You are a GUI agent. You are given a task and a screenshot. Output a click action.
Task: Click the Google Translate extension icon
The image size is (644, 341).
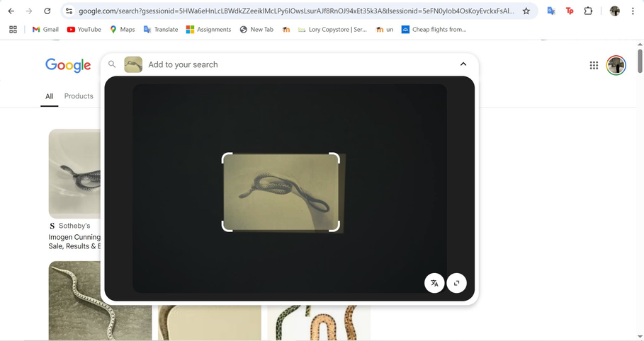click(551, 11)
